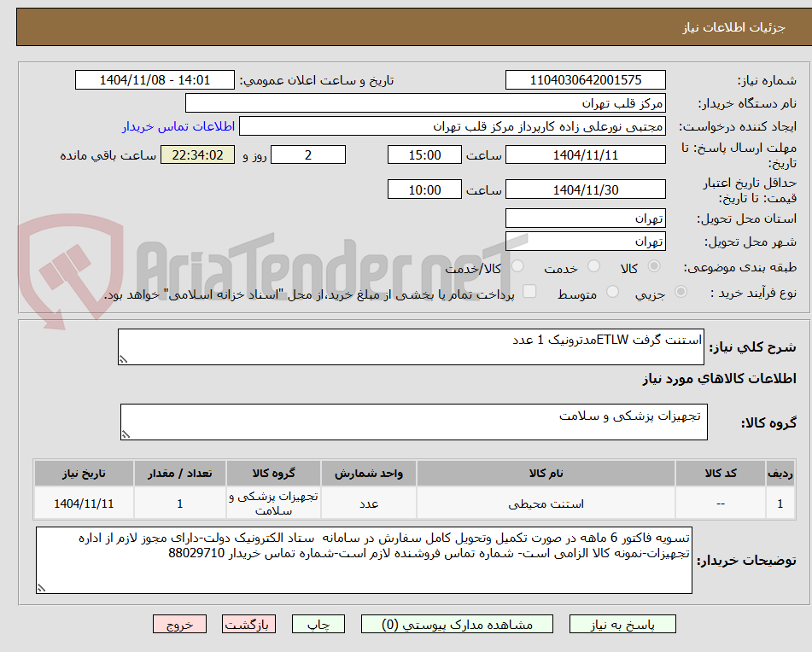Grab resize handle of گروه کالا box
Screen dimensions: 812x652
pyautogui.click(x=126, y=434)
